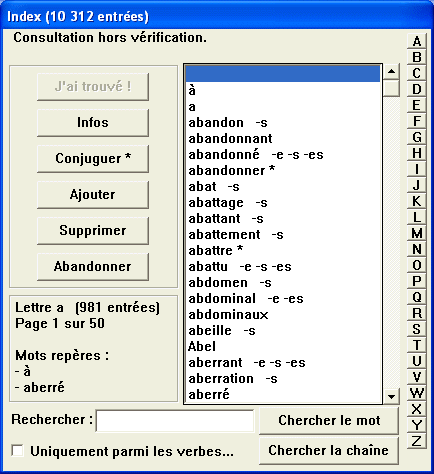Jump to letter B in the index
434x474 pixels.
(x=416, y=57)
